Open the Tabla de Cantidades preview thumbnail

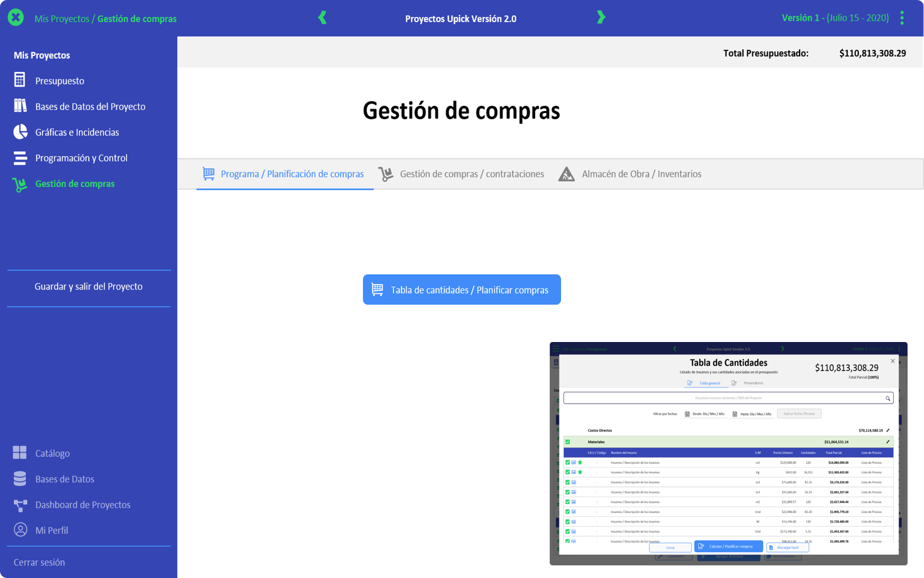click(x=728, y=453)
